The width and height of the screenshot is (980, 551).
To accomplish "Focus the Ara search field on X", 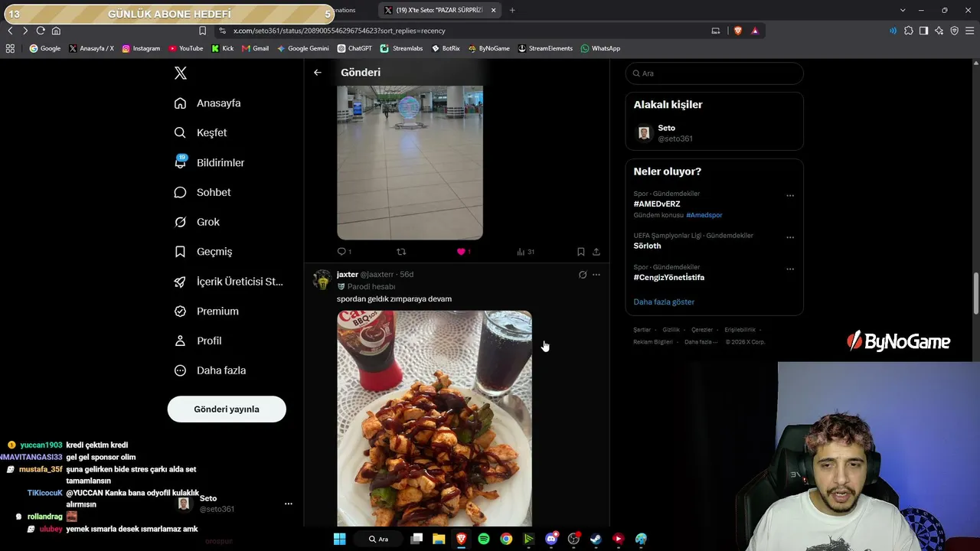I will pos(714,73).
